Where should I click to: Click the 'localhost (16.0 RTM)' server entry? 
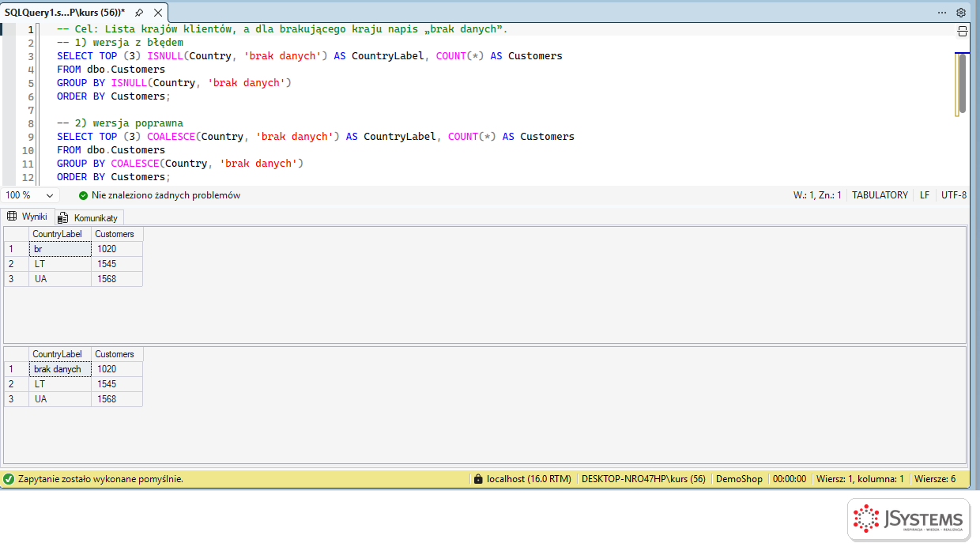[529, 479]
